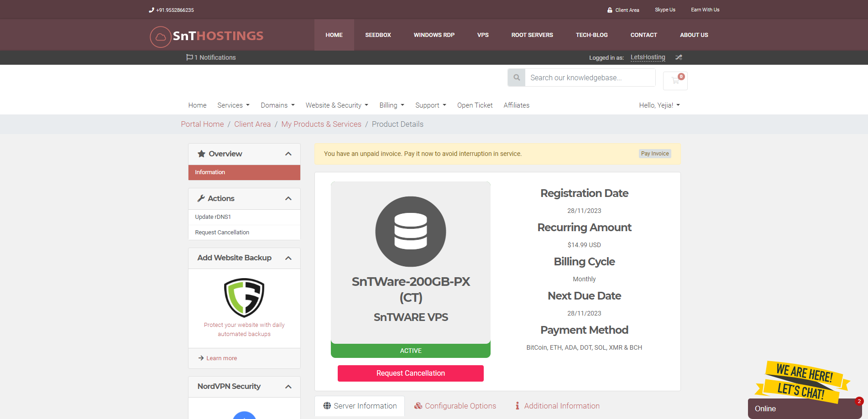Click the Pay Invoice button
The width and height of the screenshot is (868, 419).
655,154
